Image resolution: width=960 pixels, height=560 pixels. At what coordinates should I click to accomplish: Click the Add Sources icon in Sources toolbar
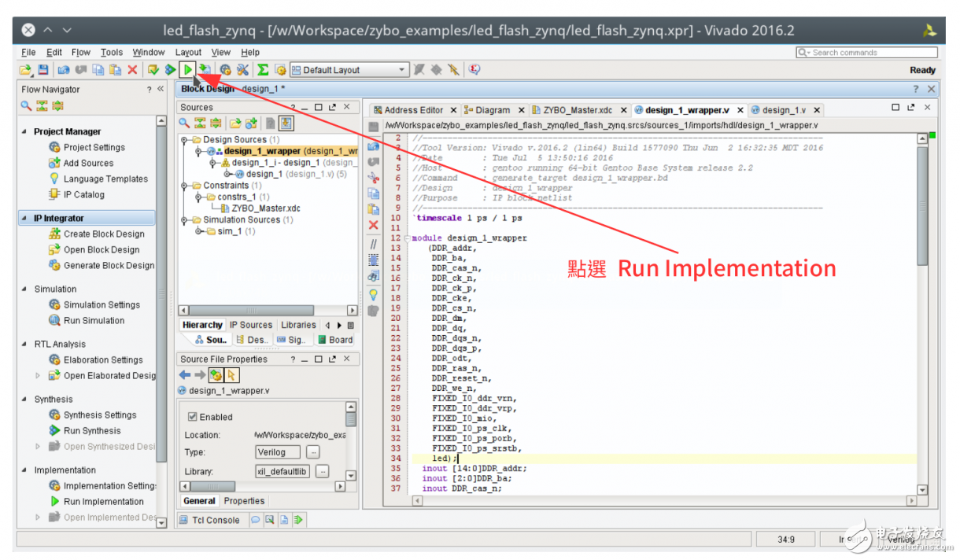[251, 123]
